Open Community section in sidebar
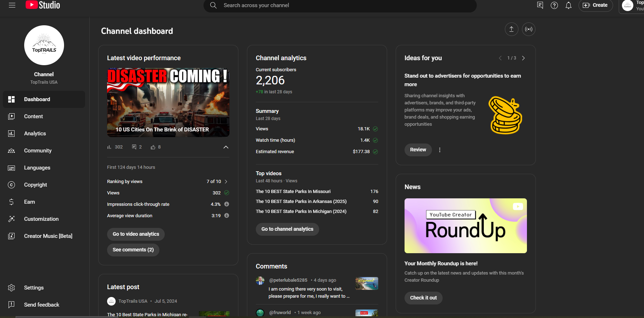The width and height of the screenshot is (644, 318). [x=44, y=151]
